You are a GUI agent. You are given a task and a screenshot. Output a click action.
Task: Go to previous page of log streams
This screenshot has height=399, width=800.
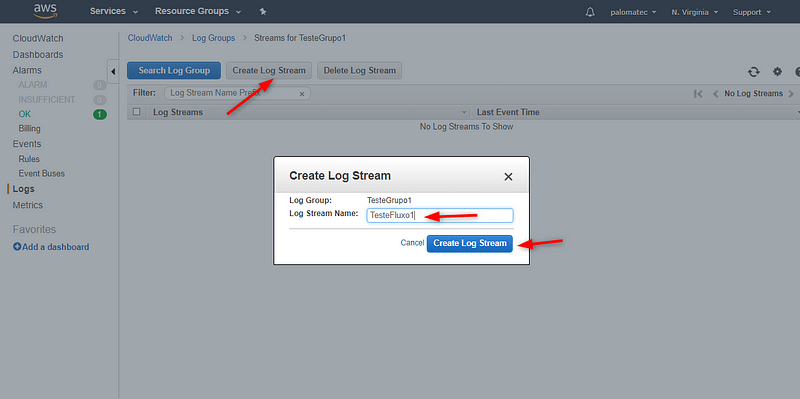[715, 94]
